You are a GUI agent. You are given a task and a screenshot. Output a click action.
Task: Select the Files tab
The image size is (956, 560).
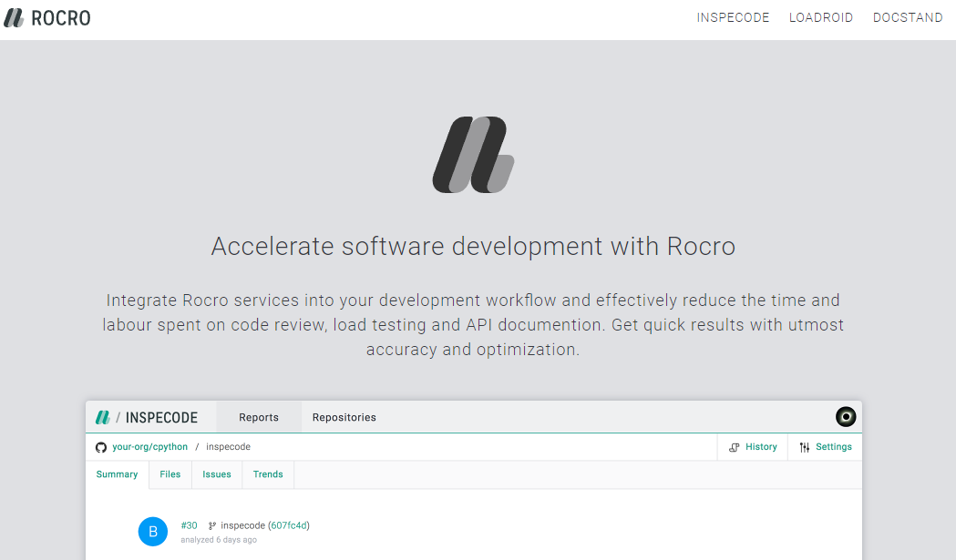click(x=170, y=474)
